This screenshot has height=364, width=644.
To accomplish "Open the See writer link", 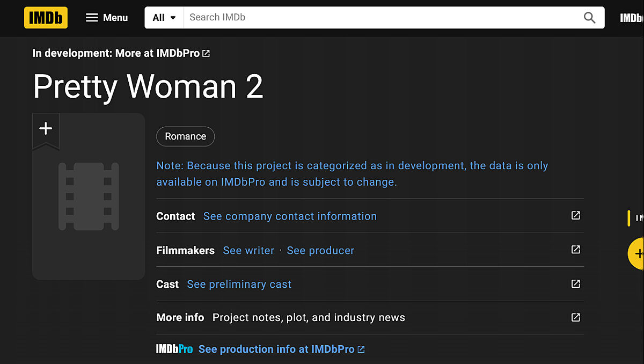I will (248, 251).
